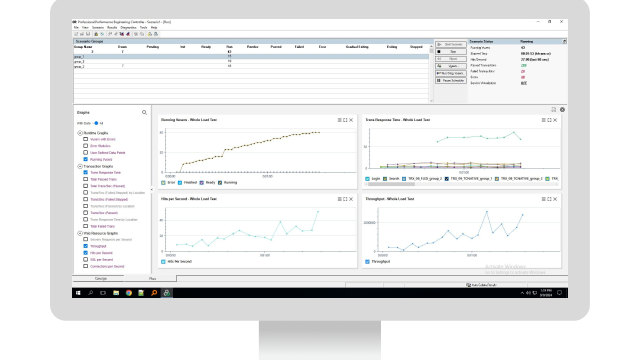
Task: Undock the Scenario Status pane
Action: pos(564,41)
